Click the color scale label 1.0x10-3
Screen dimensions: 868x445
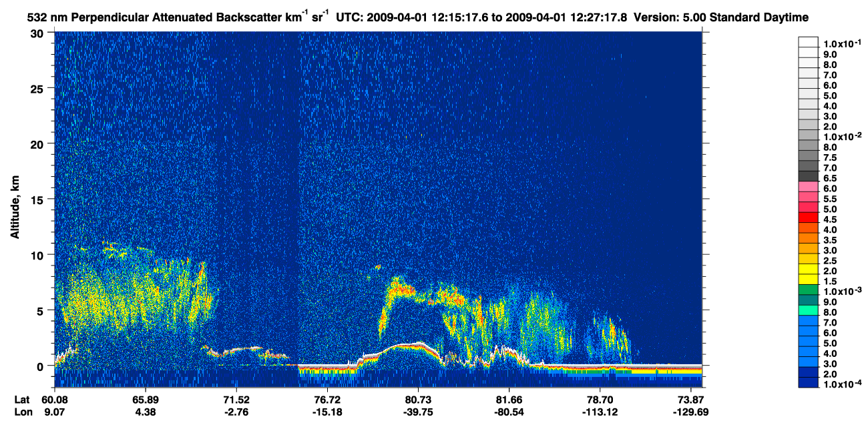click(x=841, y=292)
